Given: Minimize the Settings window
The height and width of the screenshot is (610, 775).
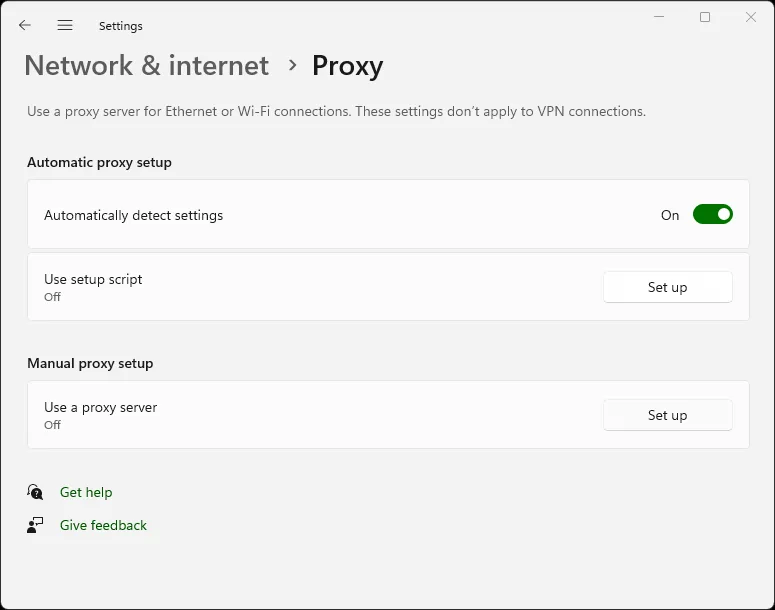Looking at the screenshot, I should coord(659,17).
